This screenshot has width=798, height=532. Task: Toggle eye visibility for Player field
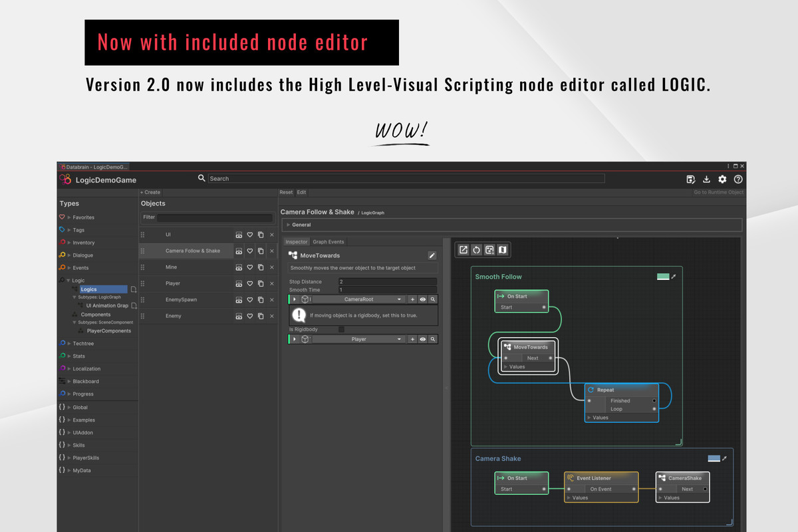pos(422,339)
